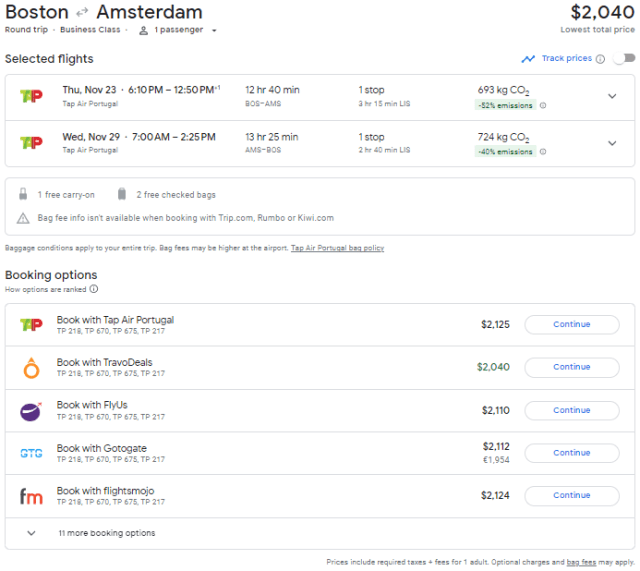640x571 pixels.
Task: Click the round-trip swap arrows icon
Action: (x=82, y=13)
